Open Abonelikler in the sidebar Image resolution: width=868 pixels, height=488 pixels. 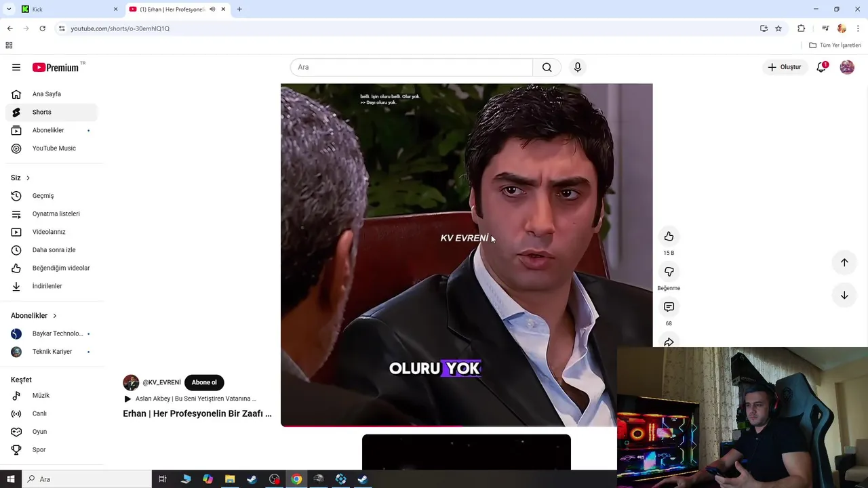[52, 130]
